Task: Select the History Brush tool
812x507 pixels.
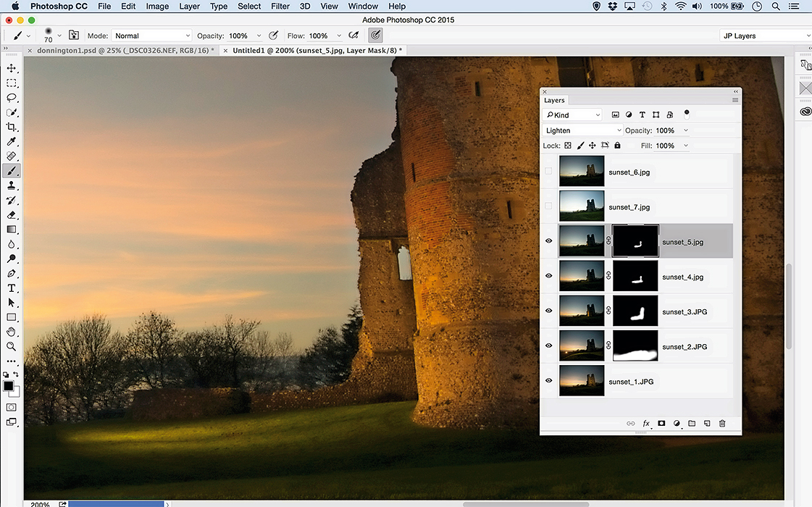Action: coord(12,200)
